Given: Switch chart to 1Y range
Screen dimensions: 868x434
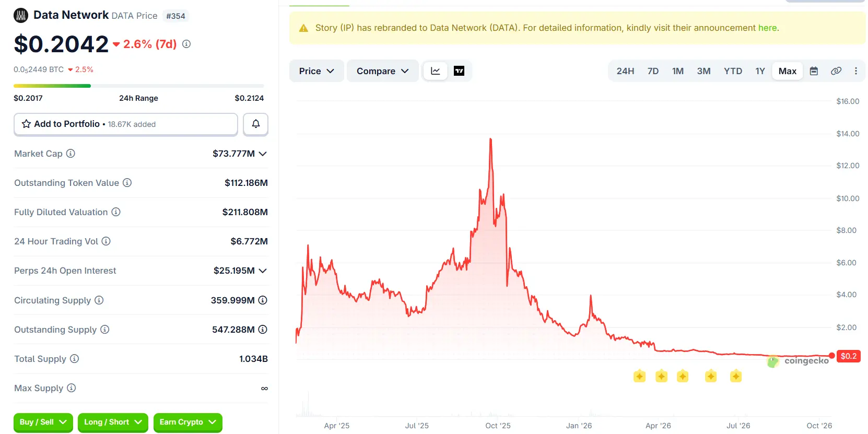Looking at the screenshot, I should [x=760, y=71].
